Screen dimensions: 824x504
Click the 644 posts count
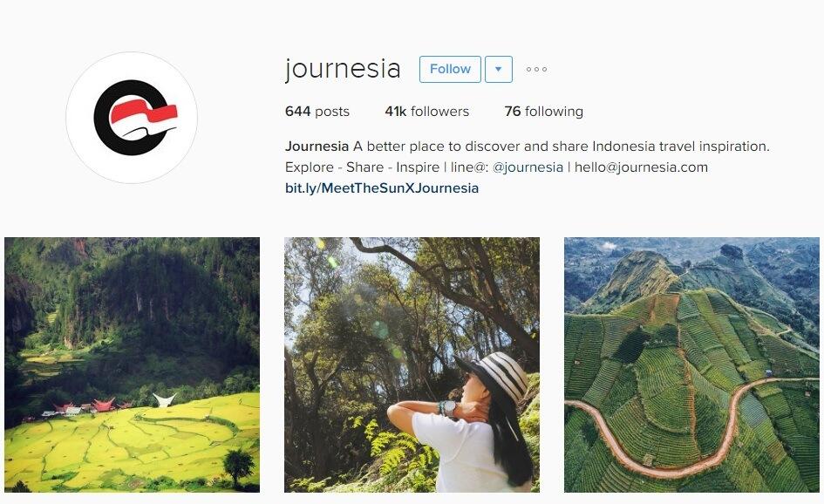tap(317, 112)
